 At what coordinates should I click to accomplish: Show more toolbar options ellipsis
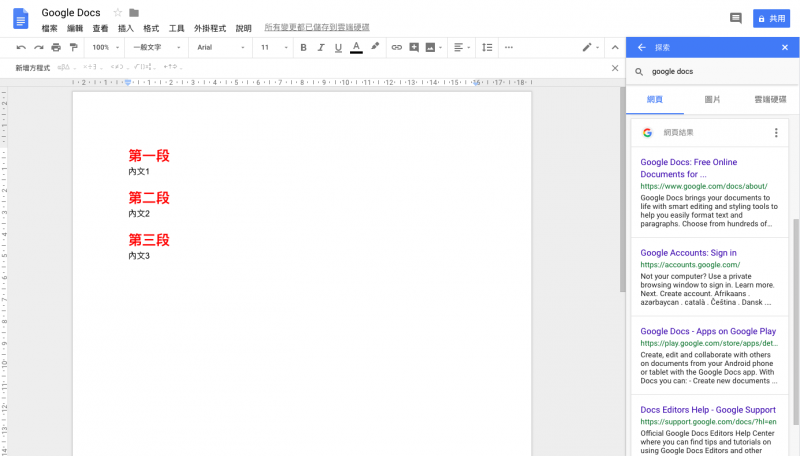point(509,47)
